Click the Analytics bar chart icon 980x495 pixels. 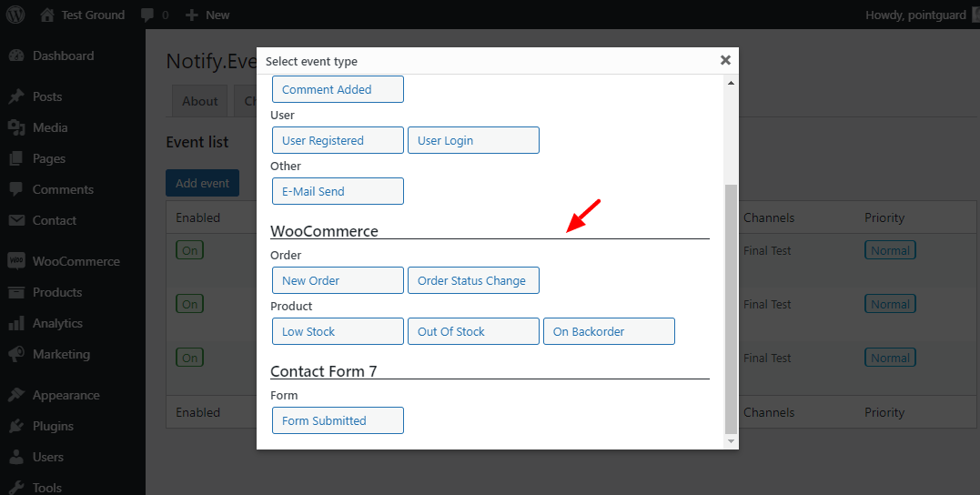click(x=16, y=323)
